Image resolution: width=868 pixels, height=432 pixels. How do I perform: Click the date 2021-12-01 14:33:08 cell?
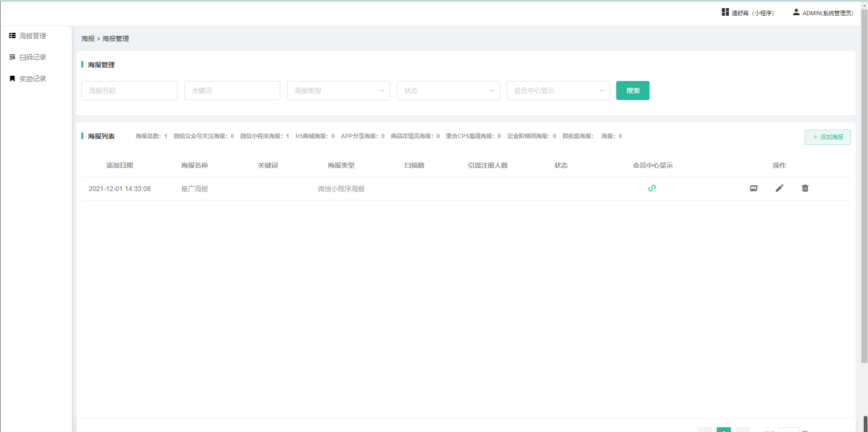pos(119,189)
